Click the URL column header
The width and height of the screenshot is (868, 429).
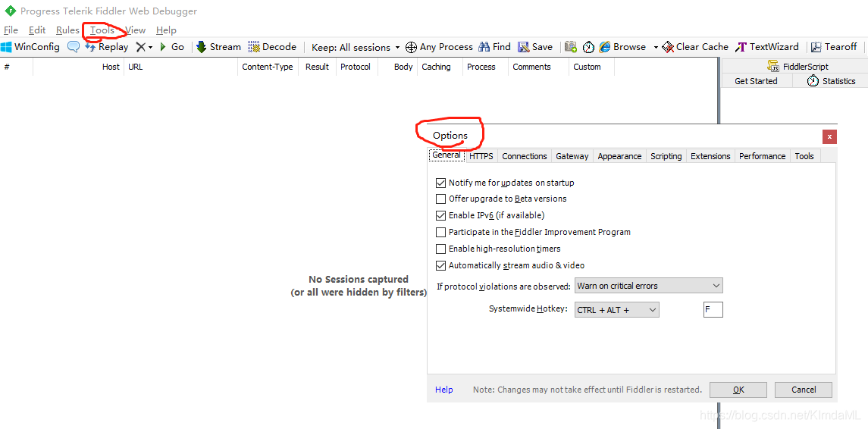180,67
